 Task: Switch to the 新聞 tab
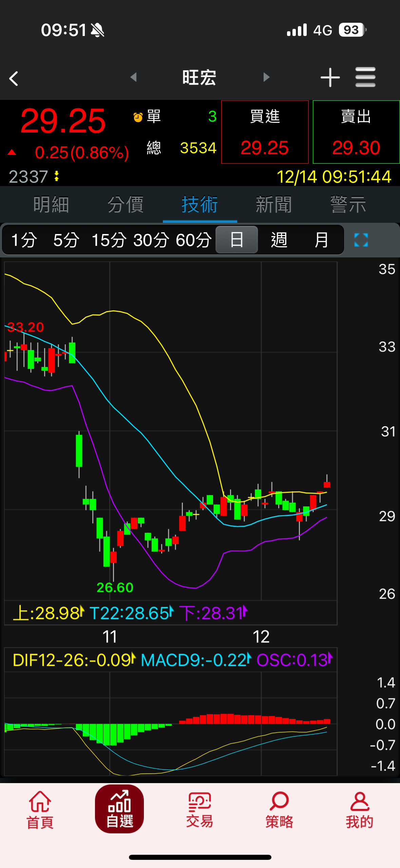tap(273, 205)
